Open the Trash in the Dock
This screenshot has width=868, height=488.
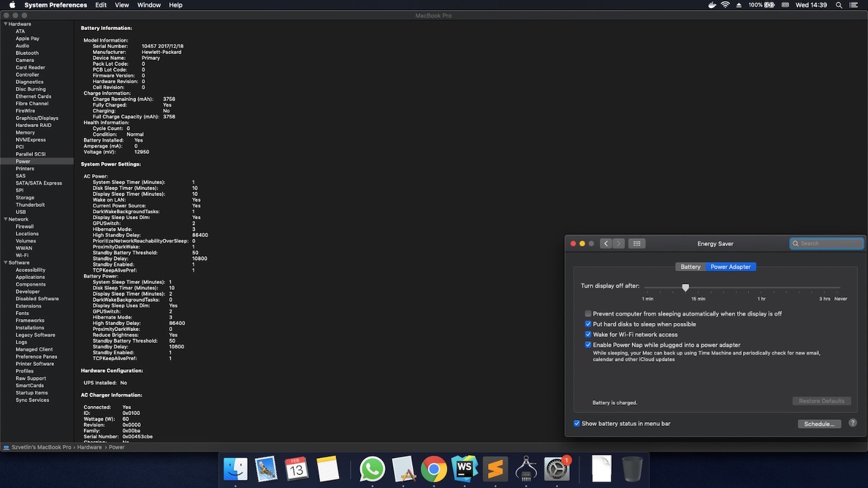632,470
